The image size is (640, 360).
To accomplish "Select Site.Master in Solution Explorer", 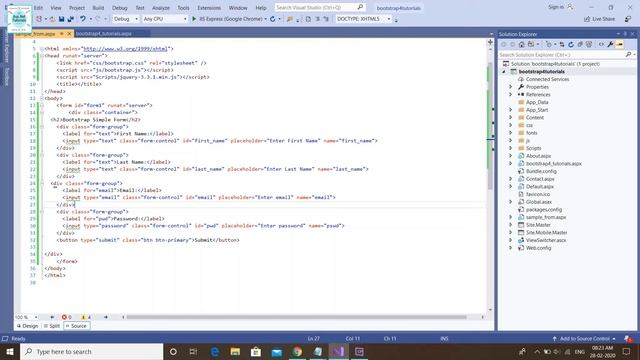I will click(x=538, y=225).
